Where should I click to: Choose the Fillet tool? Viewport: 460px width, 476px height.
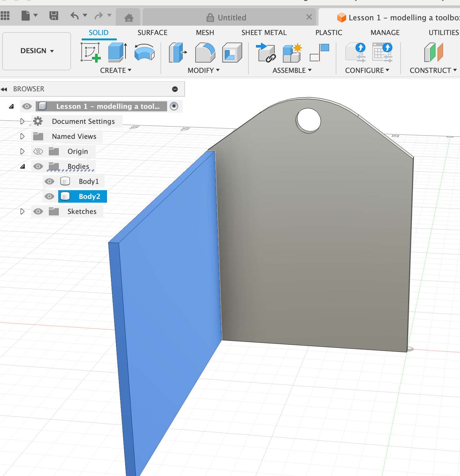coord(205,53)
